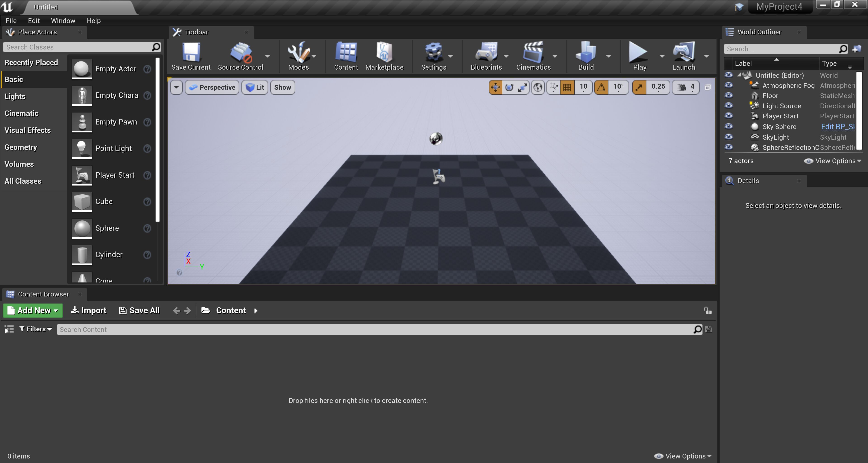Open the Add New dropdown
Screen dimensions: 868x463
pyautogui.click(x=33, y=310)
